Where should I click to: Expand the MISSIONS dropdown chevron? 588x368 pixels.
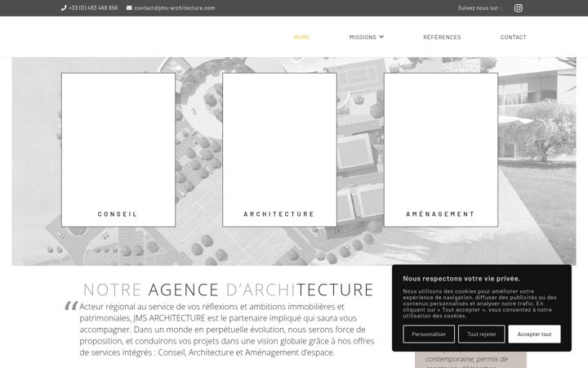pyautogui.click(x=381, y=37)
